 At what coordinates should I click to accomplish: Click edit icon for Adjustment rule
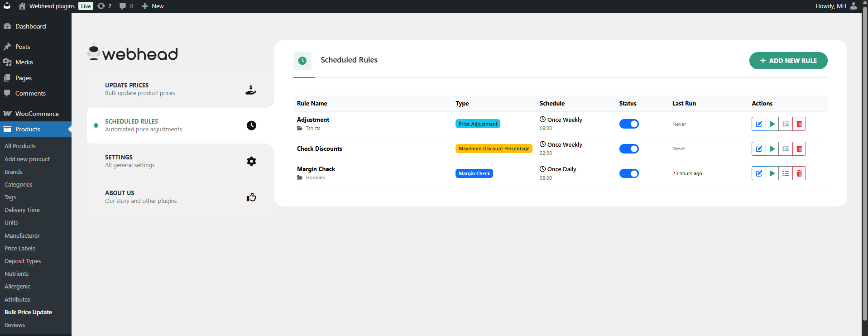(759, 124)
